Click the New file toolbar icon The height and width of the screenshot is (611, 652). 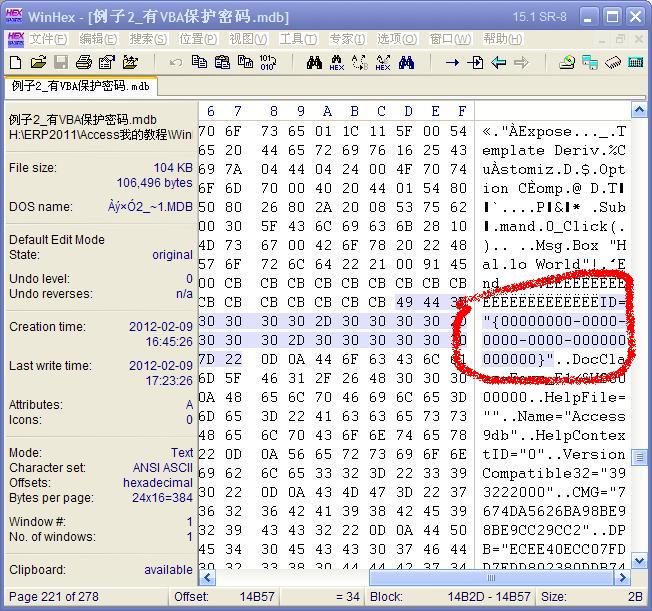point(15,63)
